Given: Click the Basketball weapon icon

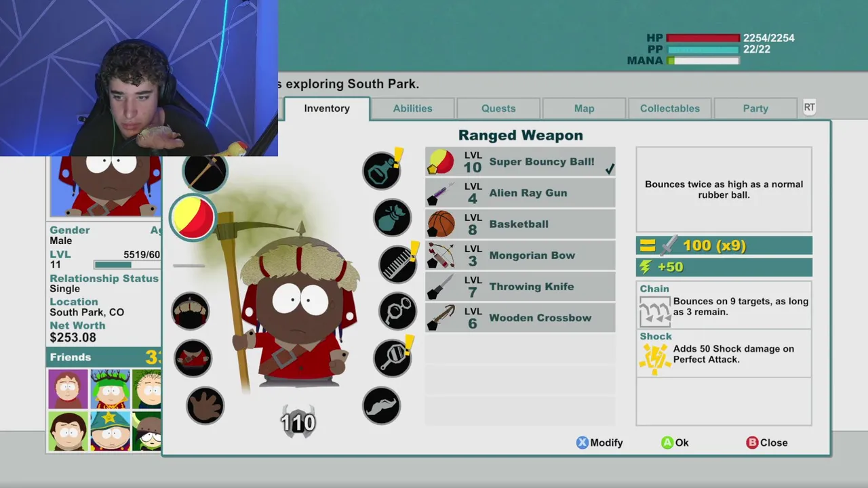Looking at the screenshot, I should 441,224.
